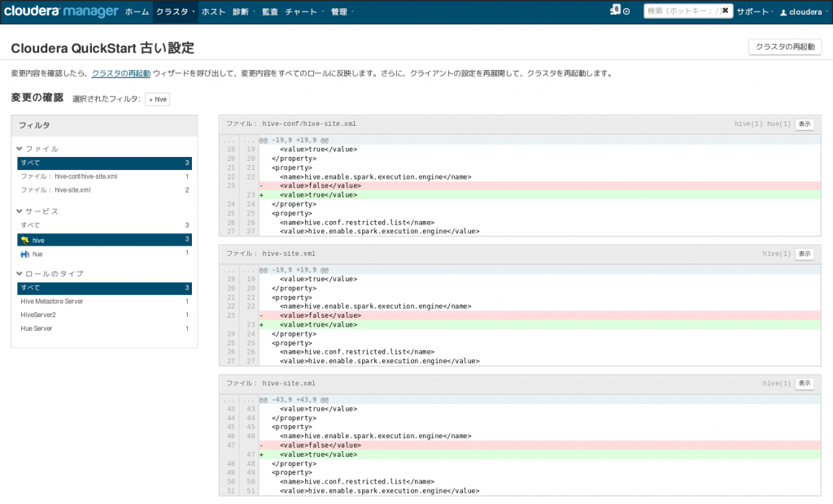Filter by Hive Metastore Server role
Image resolution: width=833 pixels, height=504 pixels.
click(x=104, y=302)
